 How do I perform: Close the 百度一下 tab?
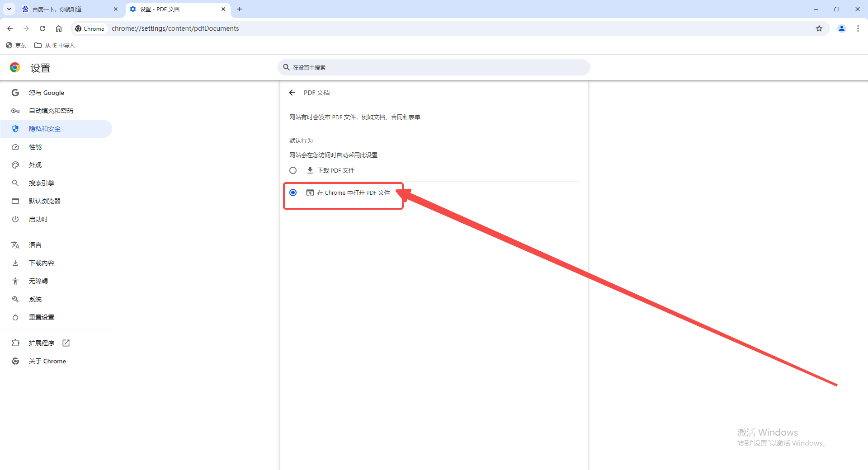(116, 9)
